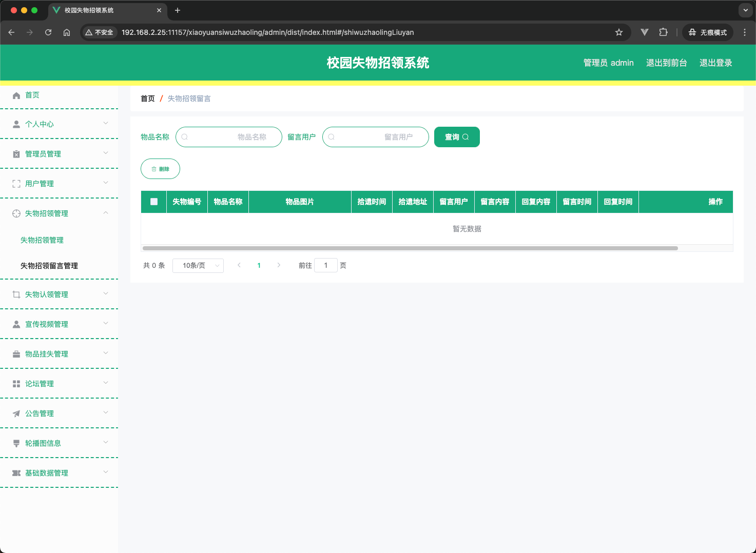Viewport: 756px width, 553px height.
Task: Toggle the select-all checkbox in table header
Action: click(154, 202)
